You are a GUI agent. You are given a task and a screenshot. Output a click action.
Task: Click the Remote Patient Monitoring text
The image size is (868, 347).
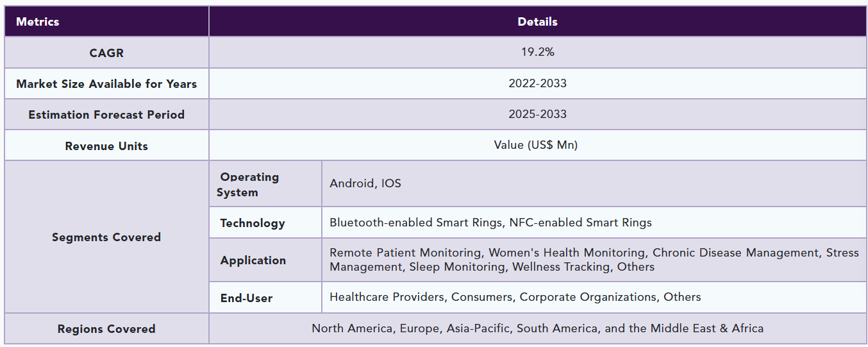pos(405,253)
